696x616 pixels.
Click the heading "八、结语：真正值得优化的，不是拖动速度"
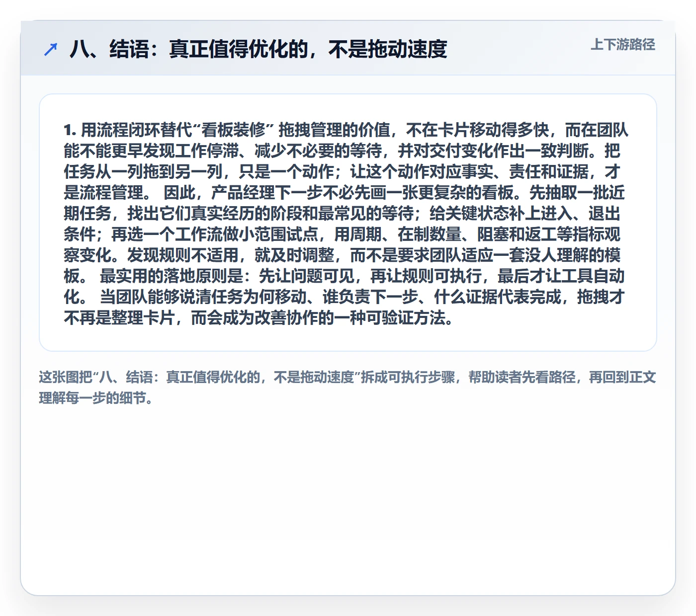(258, 49)
